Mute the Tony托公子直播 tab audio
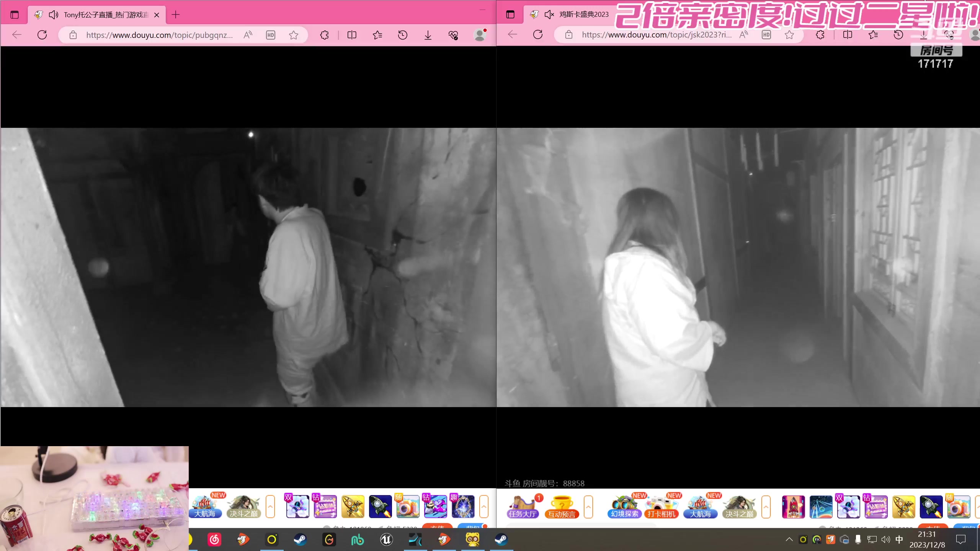The width and height of the screenshot is (980, 551). (x=53, y=15)
